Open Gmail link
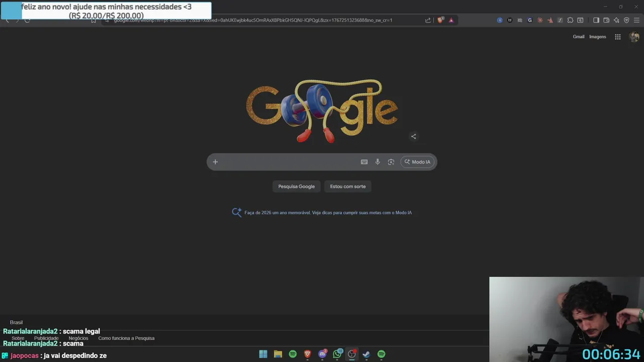 point(579,37)
